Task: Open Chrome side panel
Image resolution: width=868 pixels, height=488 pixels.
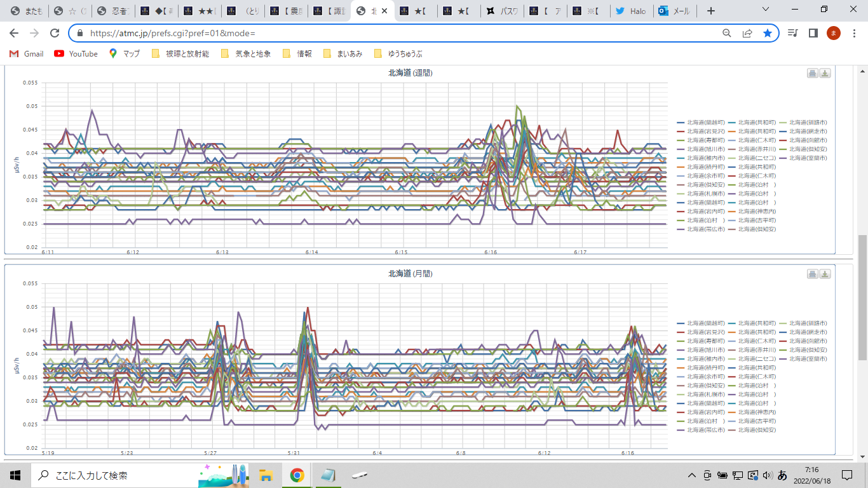Action: tap(813, 33)
